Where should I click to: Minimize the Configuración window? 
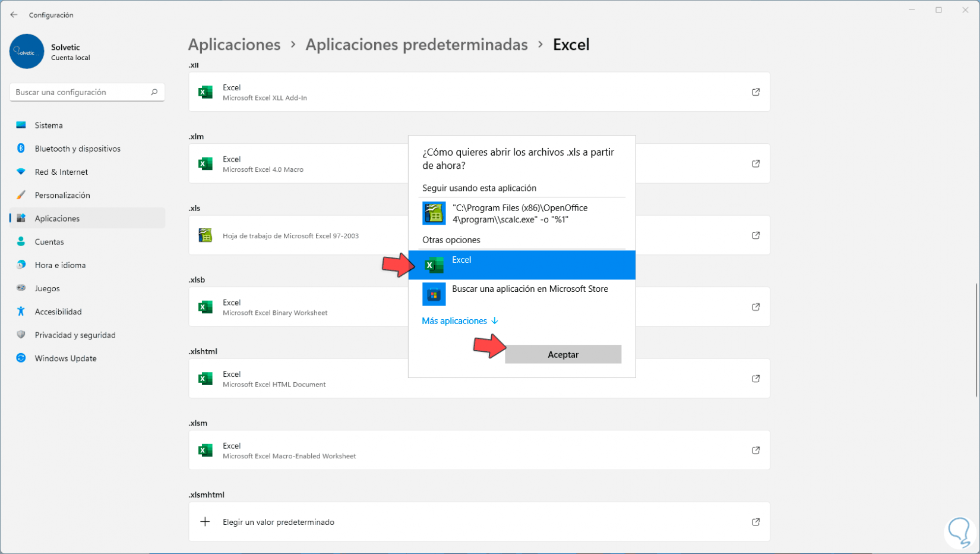(x=912, y=10)
